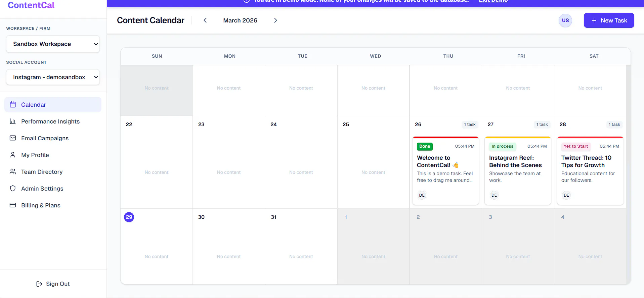The image size is (644, 298).
Task: Click the 1 task badge on day 26
Action: pos(470,125)
